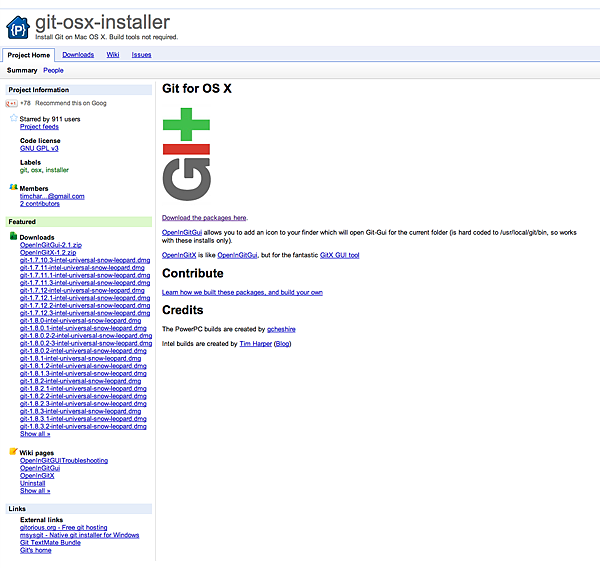Download git-1.7.12-intel-universal-snow-leopard.dmg

82,291
